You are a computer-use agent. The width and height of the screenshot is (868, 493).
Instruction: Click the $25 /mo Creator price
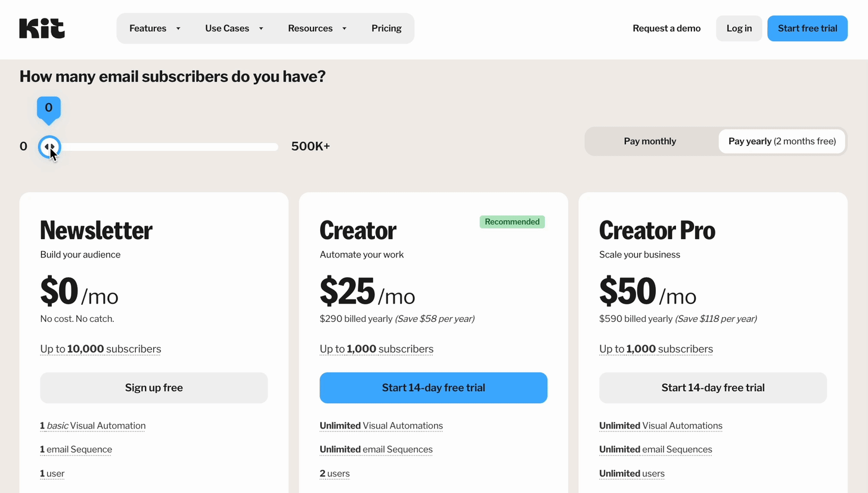(x=368, y=291)
